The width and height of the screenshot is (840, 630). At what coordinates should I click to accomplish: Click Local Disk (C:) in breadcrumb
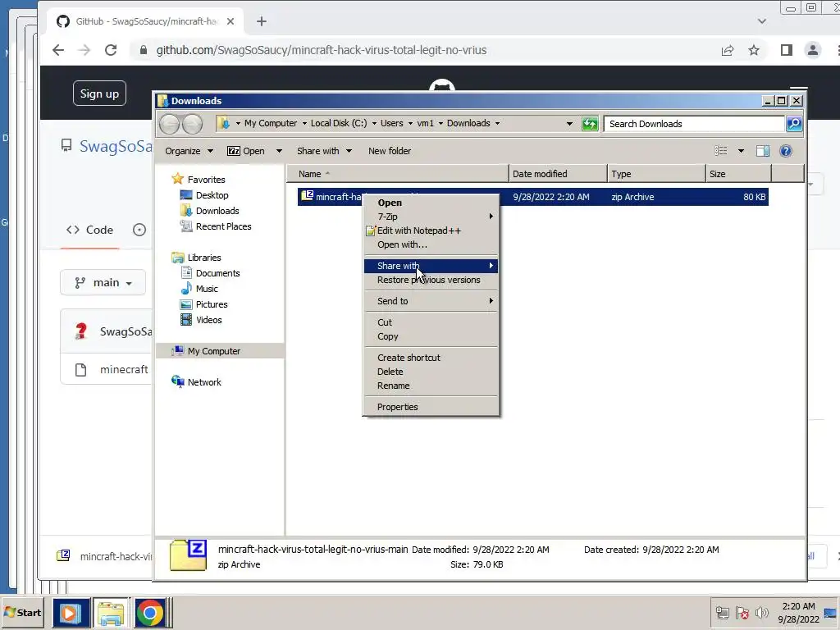(x=339, y=123)
